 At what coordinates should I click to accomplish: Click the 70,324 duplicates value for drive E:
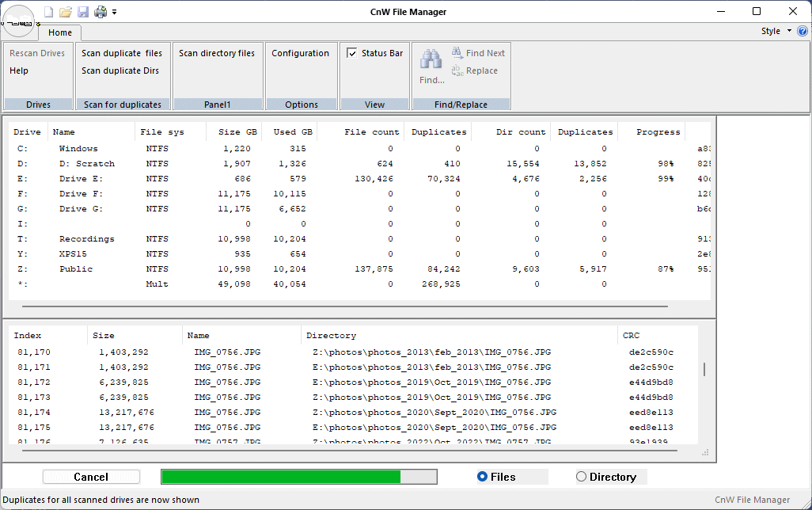[x=444, y=179]
